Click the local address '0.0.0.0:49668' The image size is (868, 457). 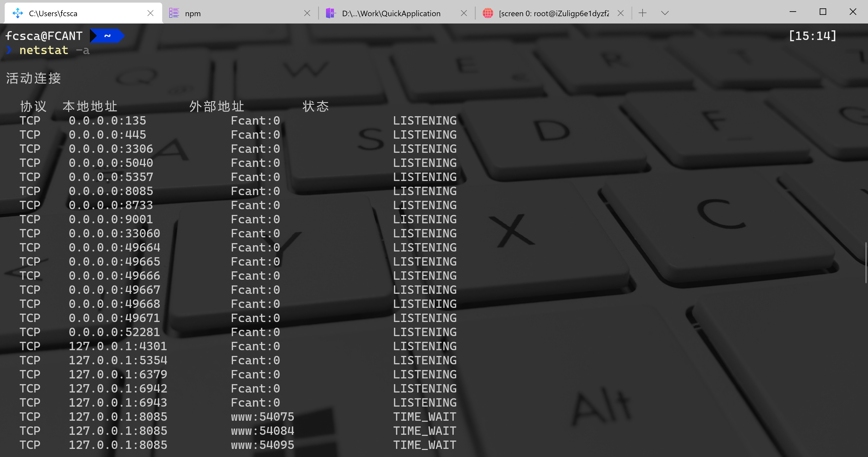(x=115, y=304)
